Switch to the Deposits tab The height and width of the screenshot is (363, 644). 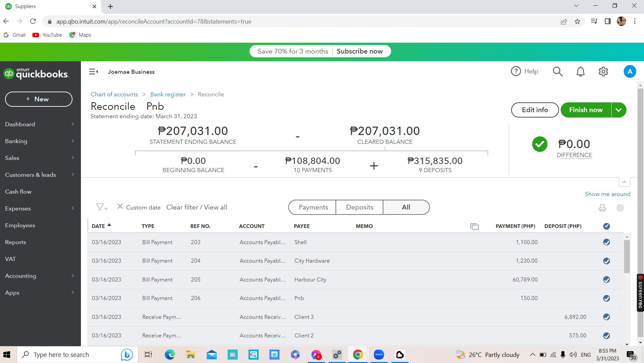point(359,207)
